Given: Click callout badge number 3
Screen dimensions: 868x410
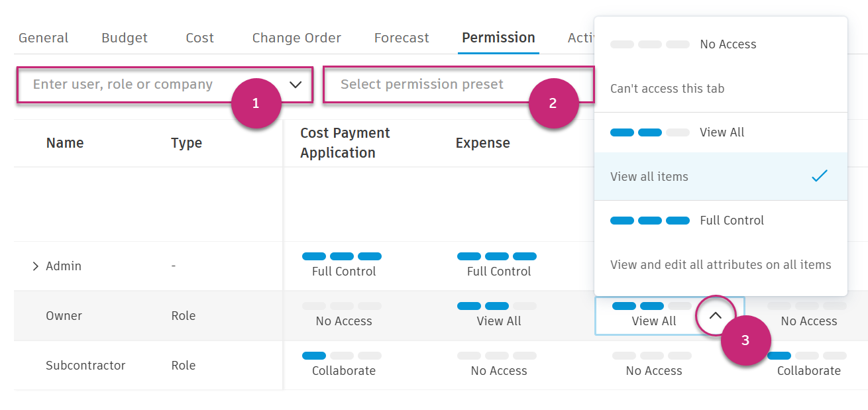Looking at the screenshot, I should click(x=745, y=340).
